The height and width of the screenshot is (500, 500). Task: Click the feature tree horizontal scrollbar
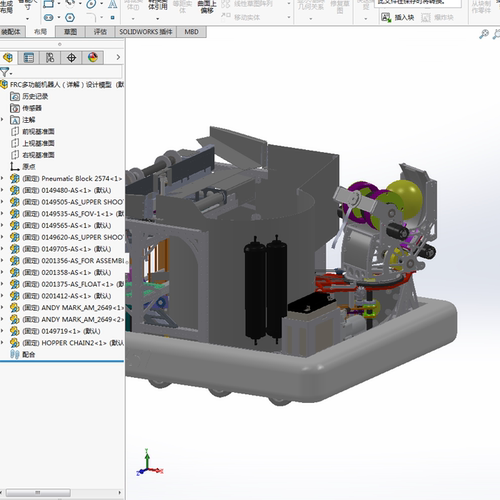click(x=38, y=493)
